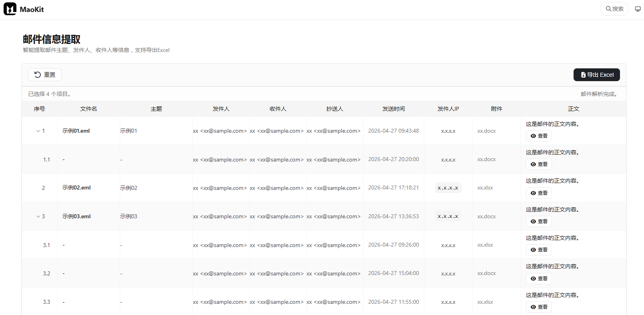Click 查看 button in row 1.1

539,164
